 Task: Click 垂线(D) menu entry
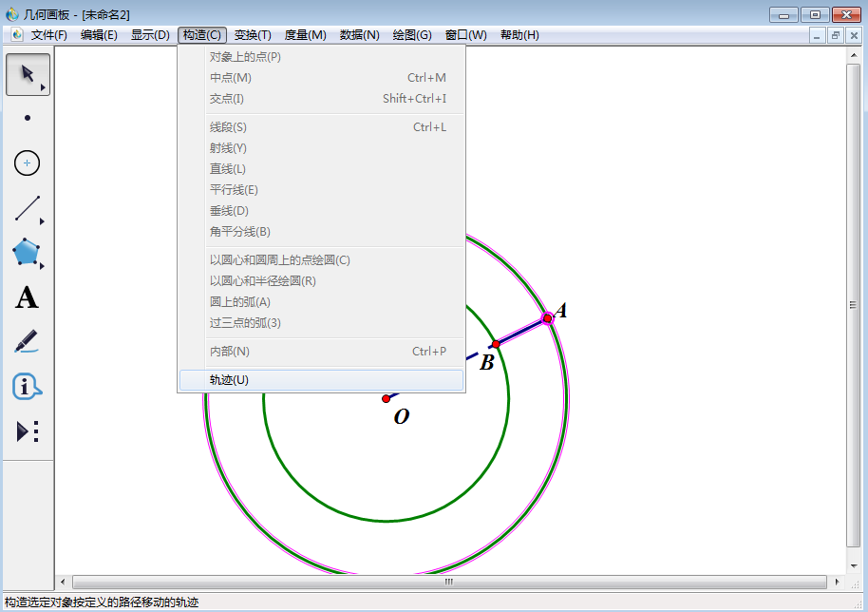pos(321,211)
